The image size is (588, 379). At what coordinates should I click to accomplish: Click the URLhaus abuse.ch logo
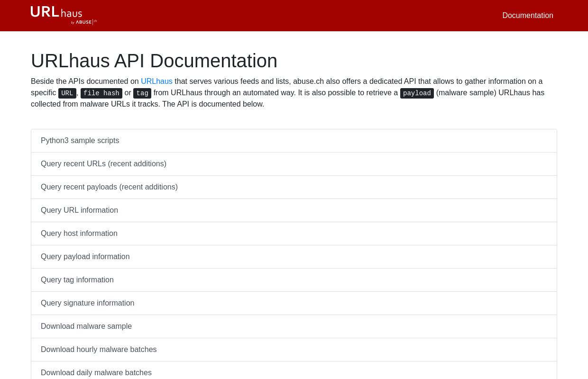click(x=64, y=15)
